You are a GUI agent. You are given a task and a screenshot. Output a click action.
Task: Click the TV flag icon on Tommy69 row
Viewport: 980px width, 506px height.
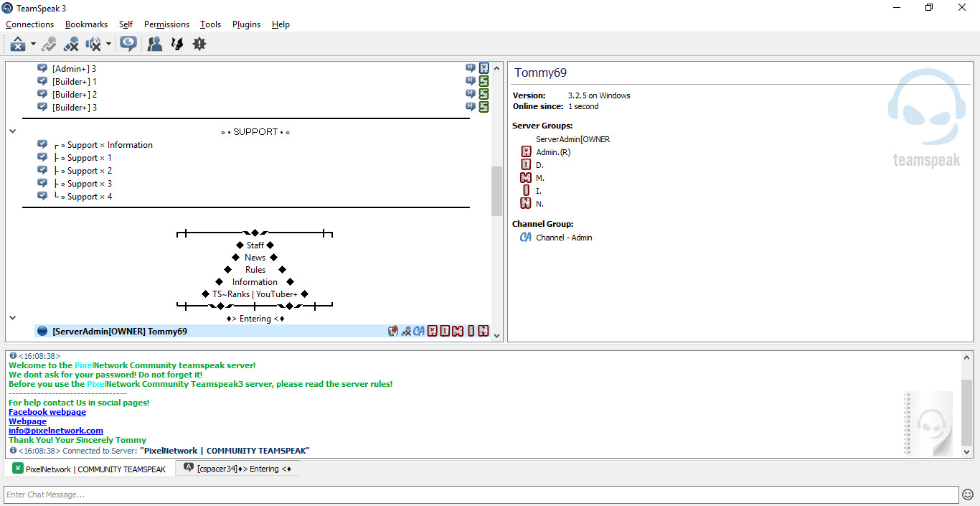tap(392, 331)
